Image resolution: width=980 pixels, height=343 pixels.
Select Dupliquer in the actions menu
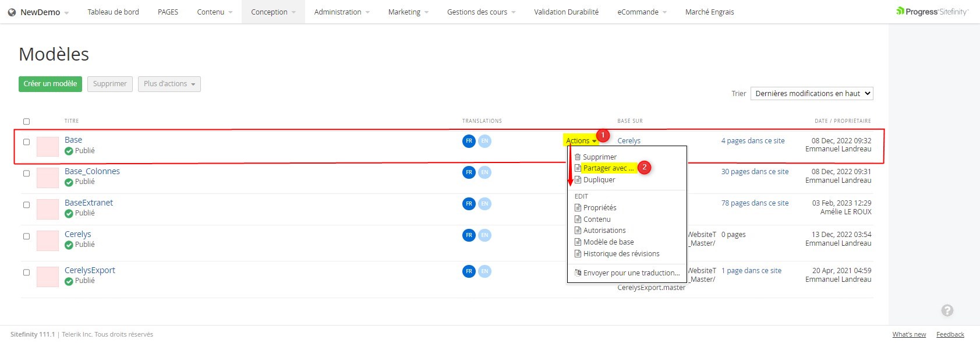click(x=599, y=180)
